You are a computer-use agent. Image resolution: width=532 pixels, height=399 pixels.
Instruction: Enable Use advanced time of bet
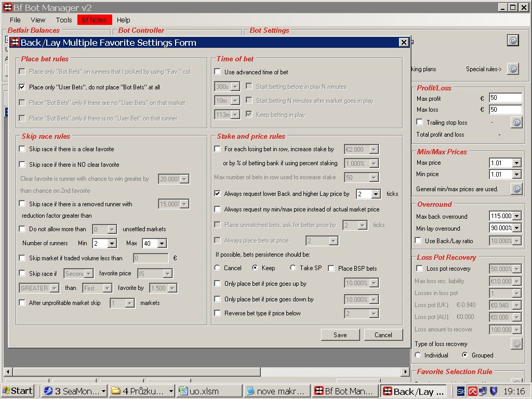coord(218,72)
